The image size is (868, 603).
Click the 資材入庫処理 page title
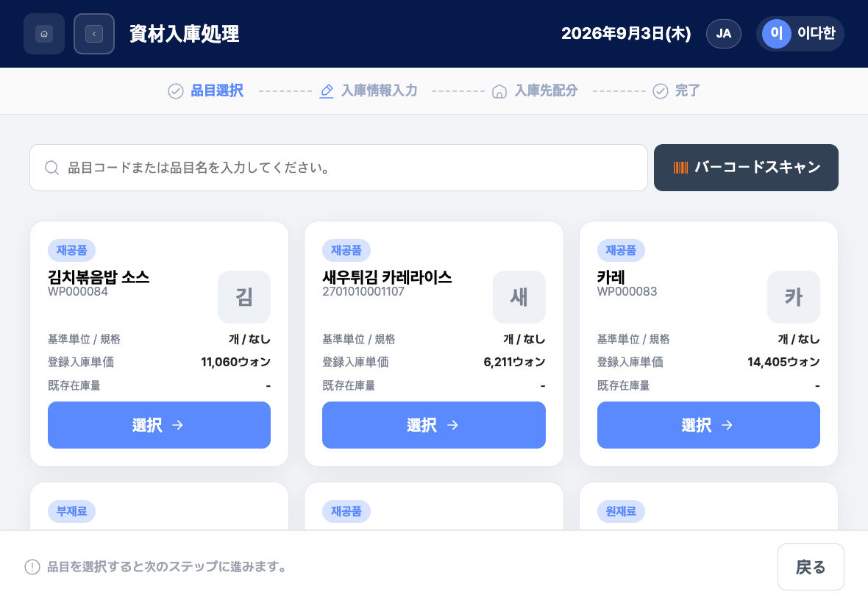(185, 34)
